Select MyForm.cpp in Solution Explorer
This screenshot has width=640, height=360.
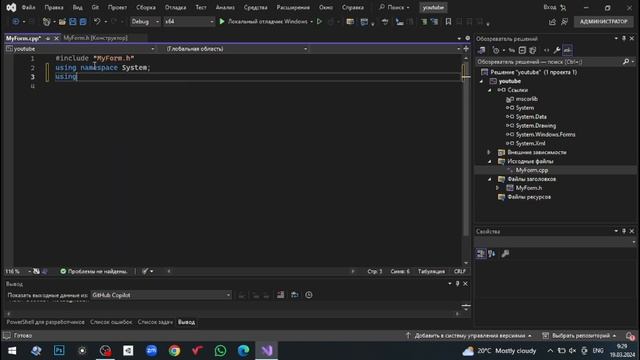(531, 170)
